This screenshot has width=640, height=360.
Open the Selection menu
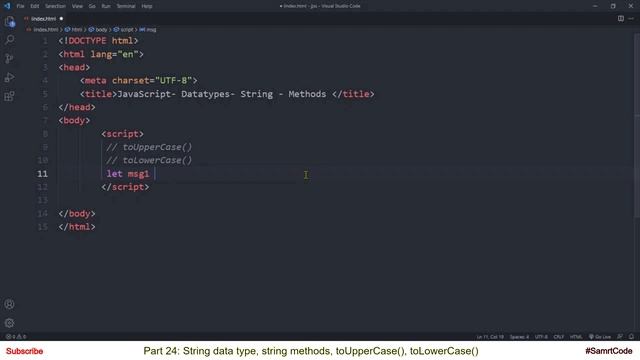55,6
